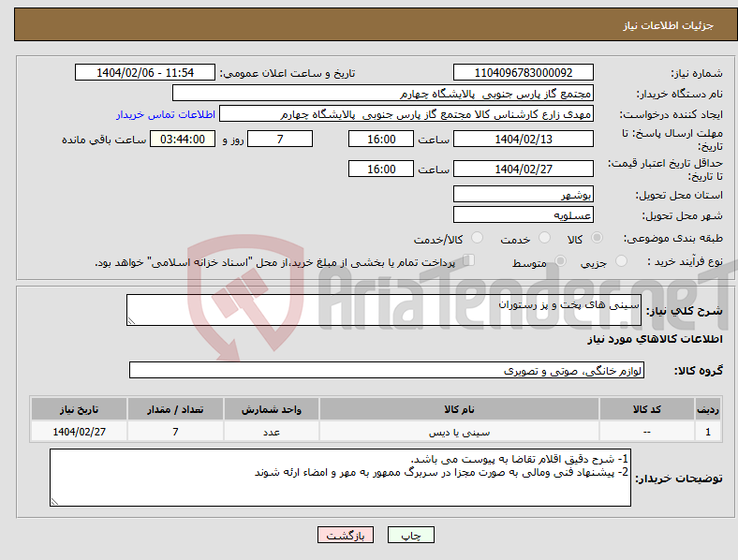Click the price validity date 1404/02/27 field
738x560 pixels.
(x=523, y=169)
